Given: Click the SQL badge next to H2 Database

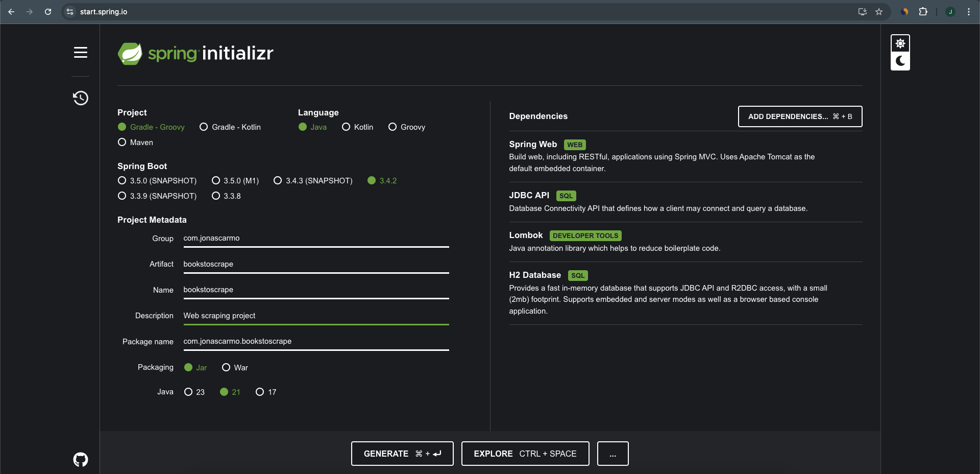Looking at the screenshot, I should coord(578,275).
